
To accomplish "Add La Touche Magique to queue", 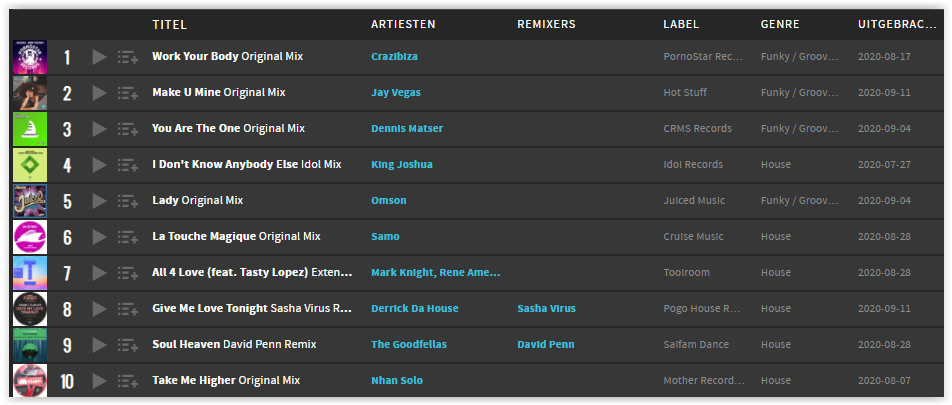I will 128,237.
